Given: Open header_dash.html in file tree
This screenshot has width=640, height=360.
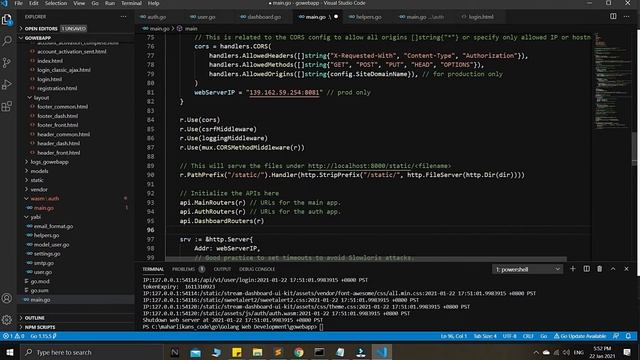Looking at the screenshot, I should (58, 143).
